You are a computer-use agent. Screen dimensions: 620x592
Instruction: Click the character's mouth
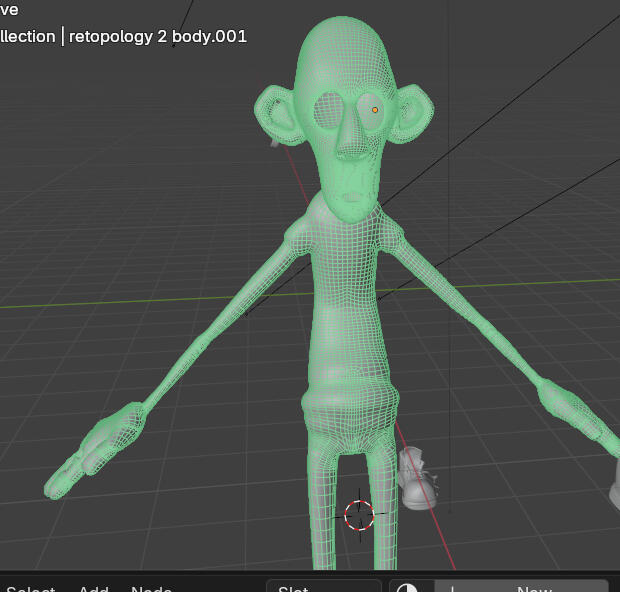pyautogui.click(x=352, y=196)
